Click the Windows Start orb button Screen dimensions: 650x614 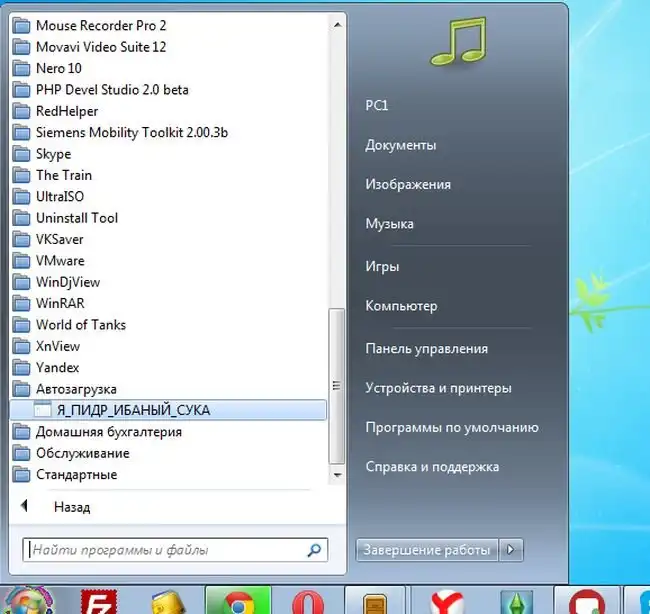point(30,602)
